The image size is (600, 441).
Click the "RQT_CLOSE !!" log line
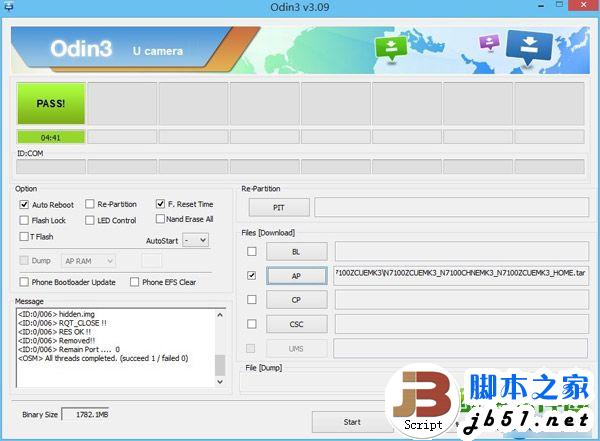[x=62, y=323]
